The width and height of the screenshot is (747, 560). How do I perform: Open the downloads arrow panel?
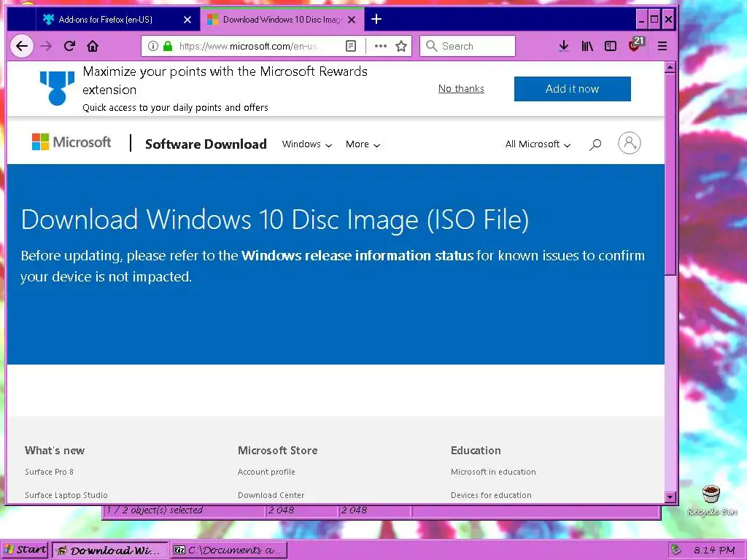tap(564, 46)
